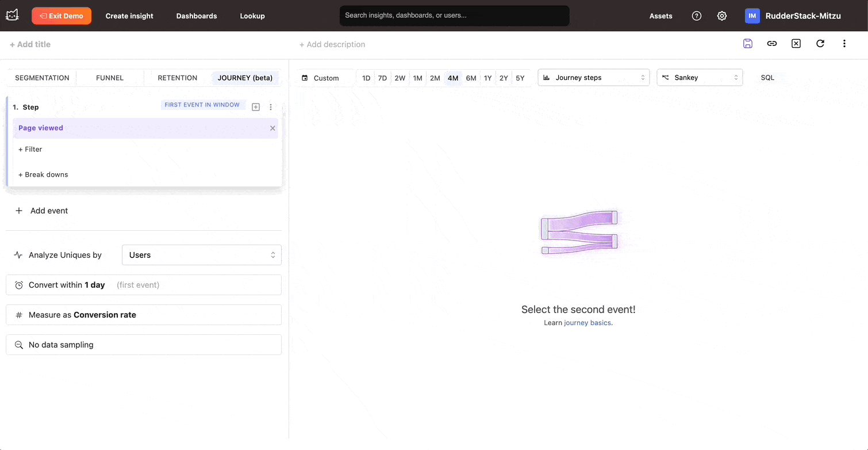Open the Sankey chart type dropdown
Screen dimensions: 868x450
click(699, 78)
